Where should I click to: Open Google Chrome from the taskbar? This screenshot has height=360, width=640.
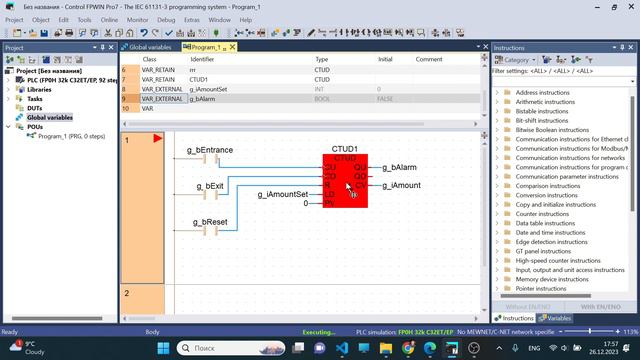[408, 348]
